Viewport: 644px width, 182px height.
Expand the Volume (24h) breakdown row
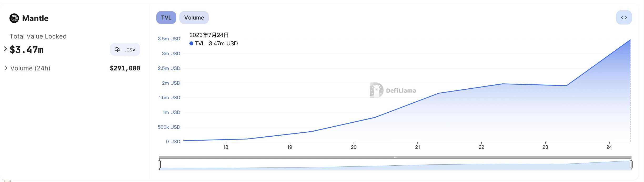pyautogui.click(x=6, y=68)
